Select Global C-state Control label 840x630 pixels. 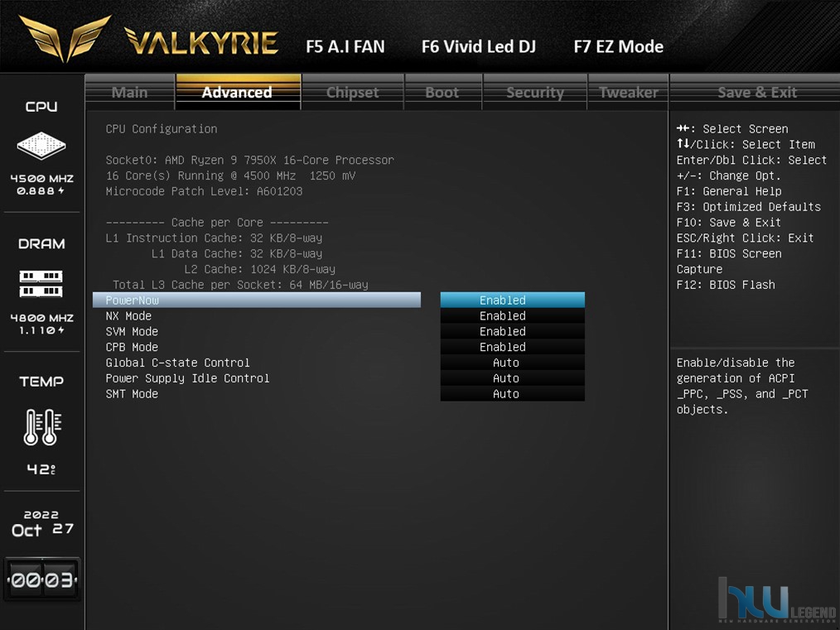(x=178, y=363)
